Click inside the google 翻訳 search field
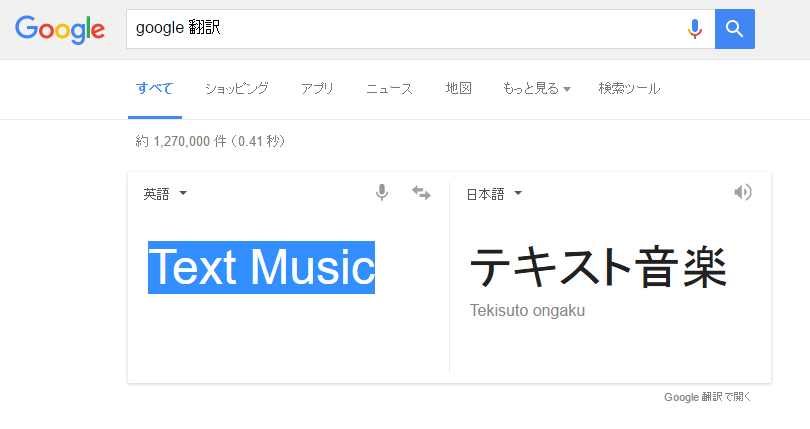Screen dimensions: 810x429 (406, 29)
